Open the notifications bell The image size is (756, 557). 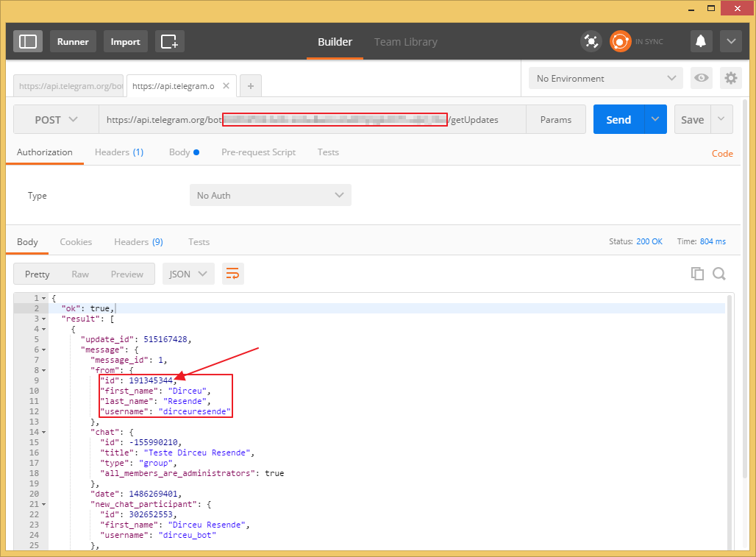(x=701, y=41)
